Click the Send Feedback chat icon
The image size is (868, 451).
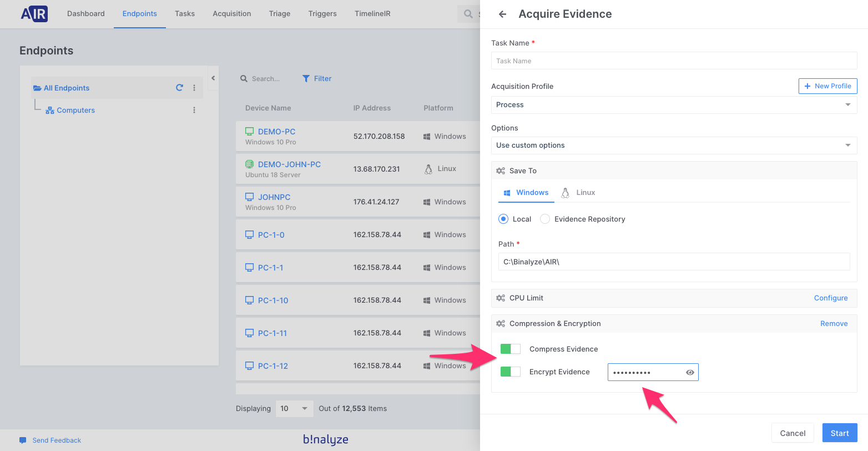pos(23,440)
